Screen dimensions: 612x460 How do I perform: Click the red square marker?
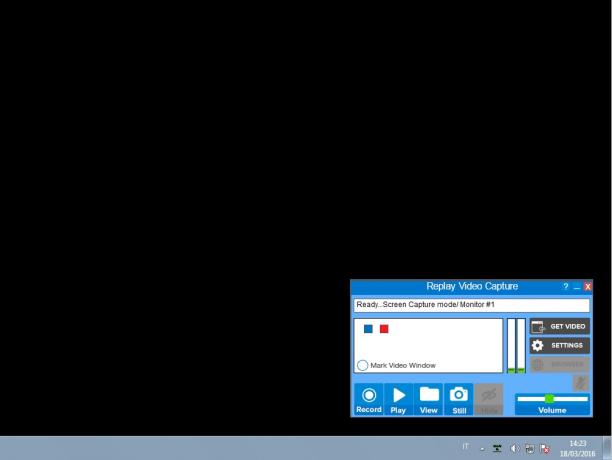[x=384, y=329]
